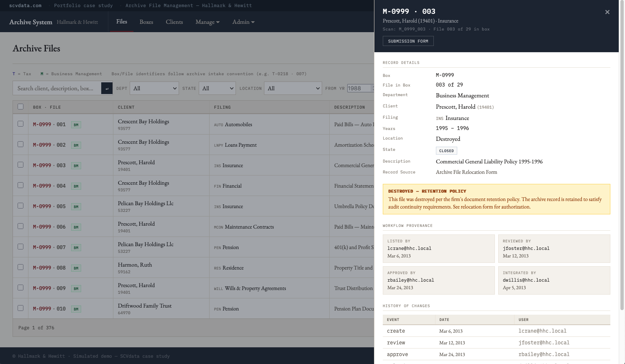Click the CLOSED state badge
625x364 pixels.
pos(446,151)
